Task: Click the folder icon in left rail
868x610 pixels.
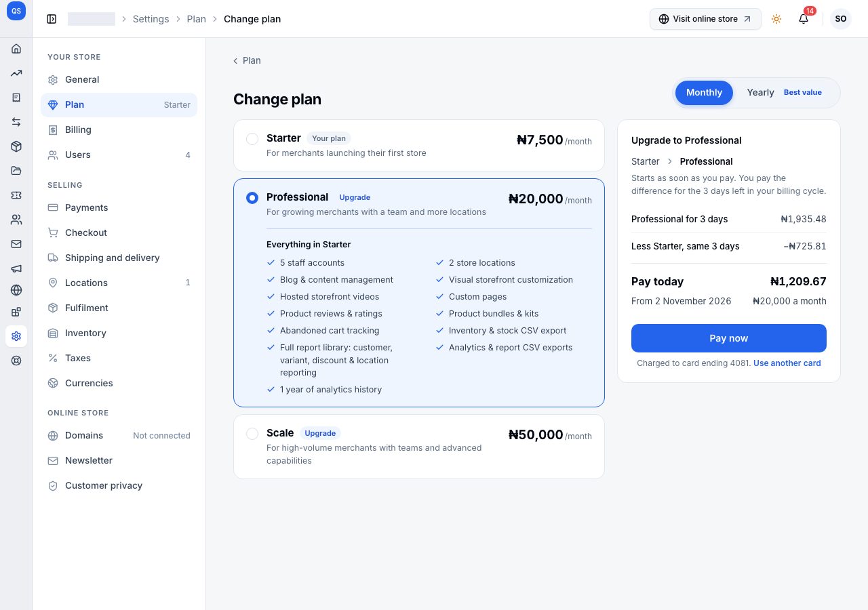Action: [16, 171]
